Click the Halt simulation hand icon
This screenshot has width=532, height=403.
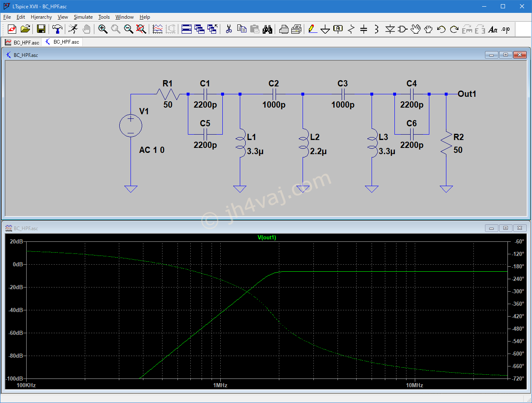pos(86,29)
